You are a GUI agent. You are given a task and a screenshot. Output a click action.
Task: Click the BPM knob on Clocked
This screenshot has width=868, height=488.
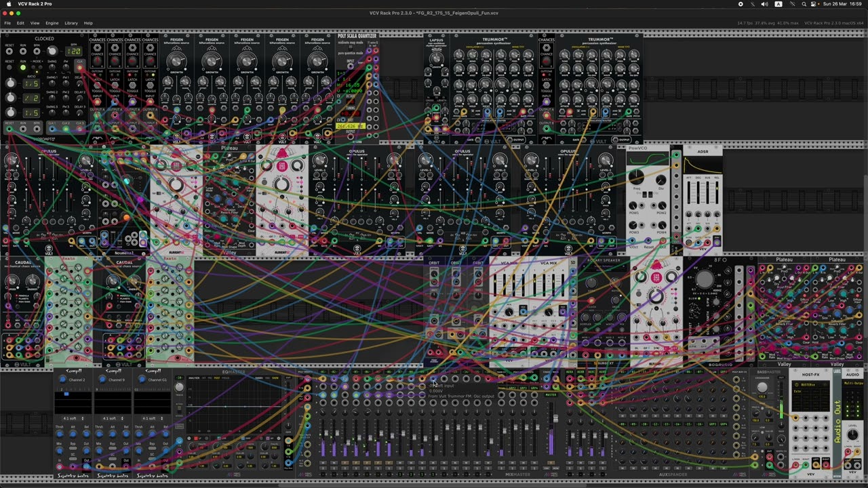pyautogui.click(x=52, y=51)
